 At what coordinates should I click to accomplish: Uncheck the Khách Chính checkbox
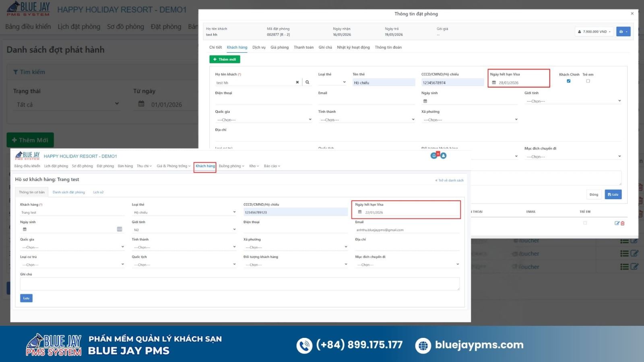[568, 81]
